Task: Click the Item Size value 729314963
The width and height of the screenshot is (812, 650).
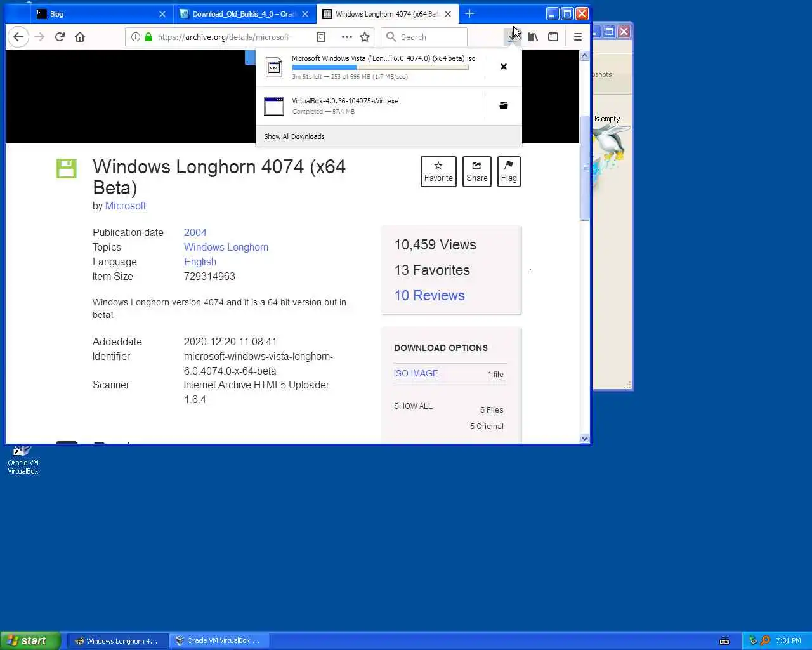Action: tap(209, 276)
